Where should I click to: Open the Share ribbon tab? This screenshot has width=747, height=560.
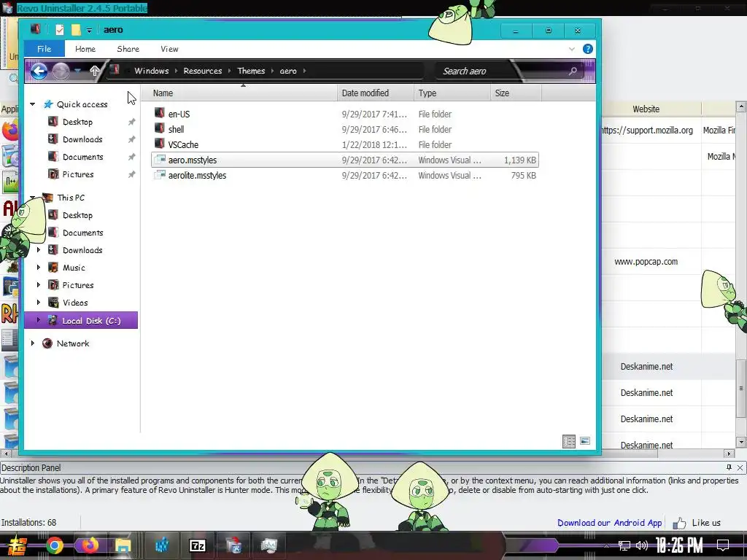(x=128, y=49)
